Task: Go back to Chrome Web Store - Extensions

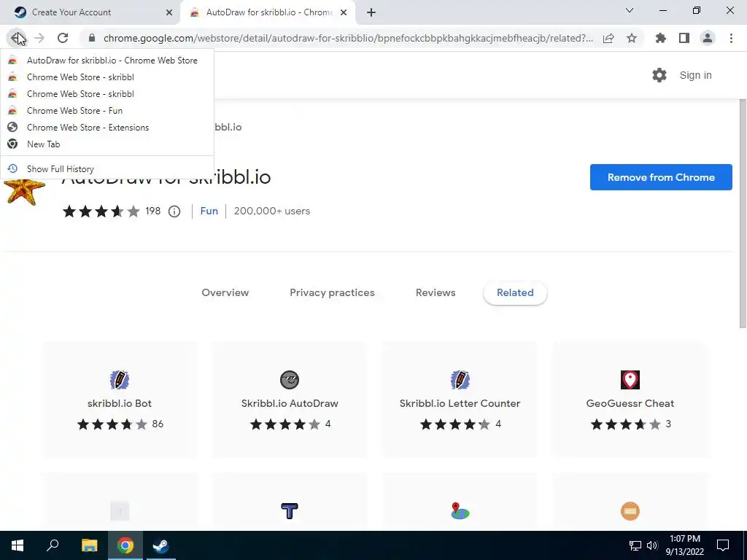Action: tap(107, 127)
